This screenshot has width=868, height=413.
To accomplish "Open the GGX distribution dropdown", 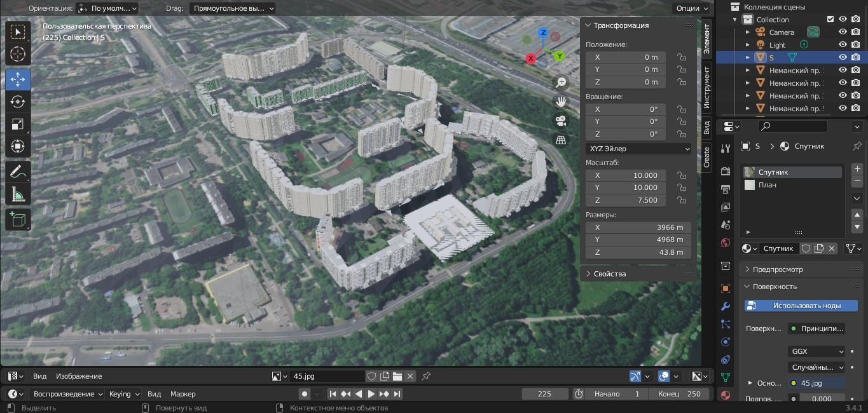I will point(816,351).
